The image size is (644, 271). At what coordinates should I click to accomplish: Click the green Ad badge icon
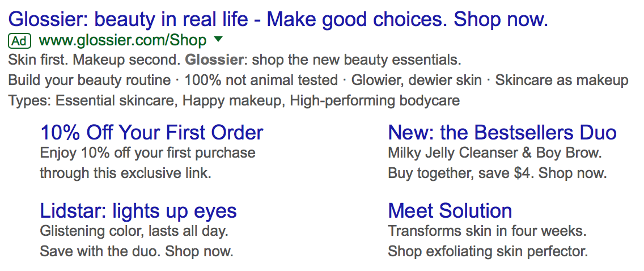19,41
